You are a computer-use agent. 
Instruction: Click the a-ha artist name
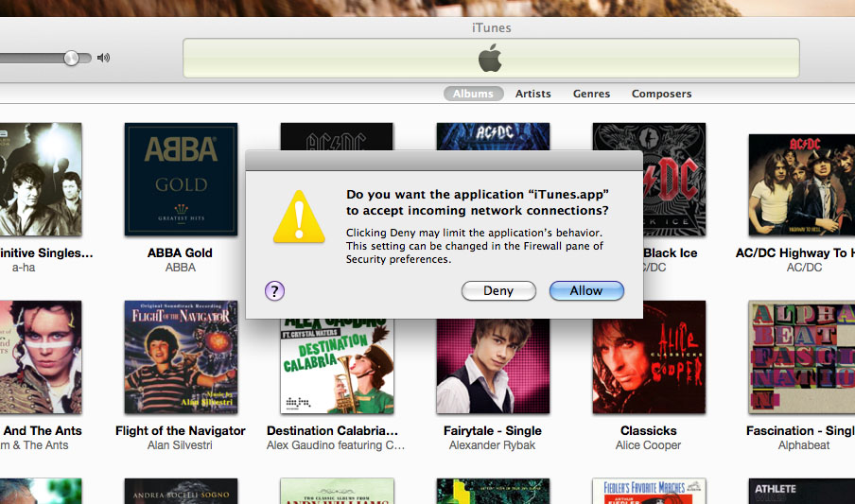tap(24, 268)
